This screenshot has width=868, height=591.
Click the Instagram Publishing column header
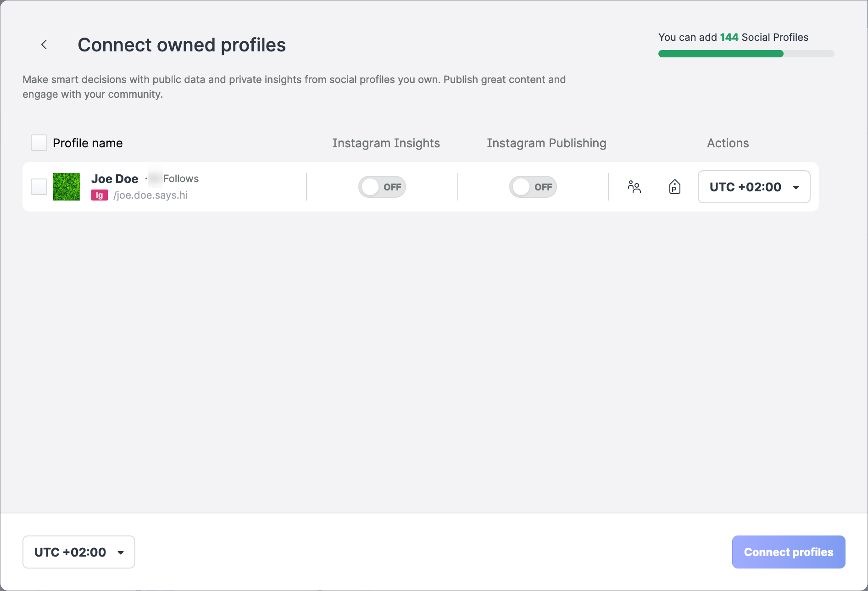546,143
